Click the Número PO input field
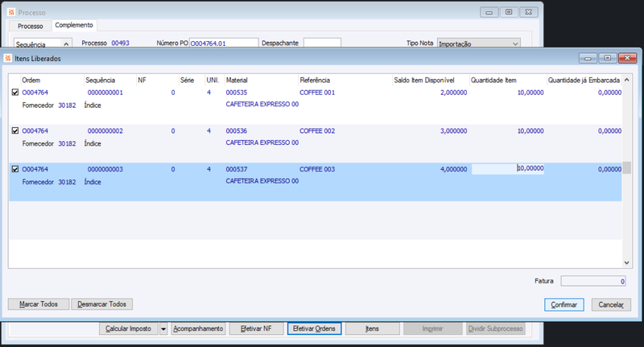The image size is (644, 347). [224, 43]
